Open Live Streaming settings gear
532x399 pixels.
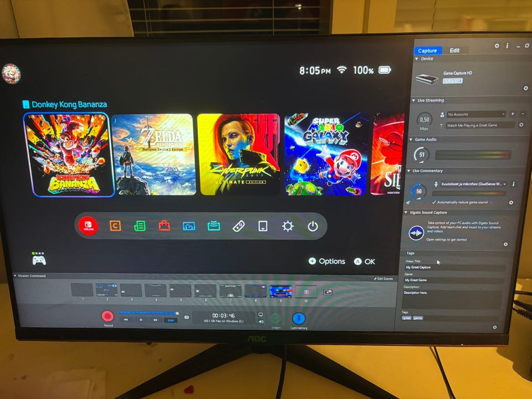[521, 125]
